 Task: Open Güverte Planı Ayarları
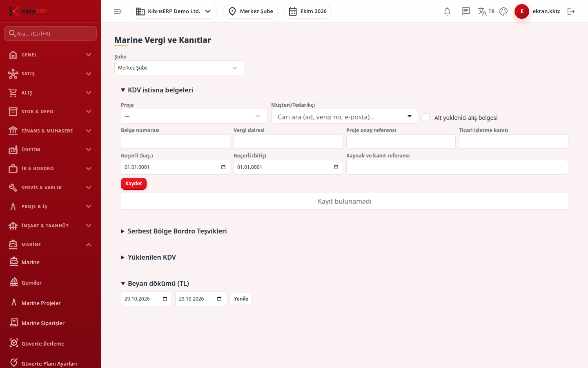click(51, 363)
